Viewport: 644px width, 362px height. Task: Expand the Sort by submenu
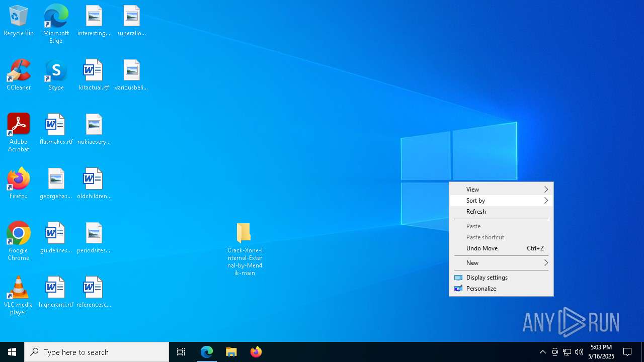coord(501,201)
